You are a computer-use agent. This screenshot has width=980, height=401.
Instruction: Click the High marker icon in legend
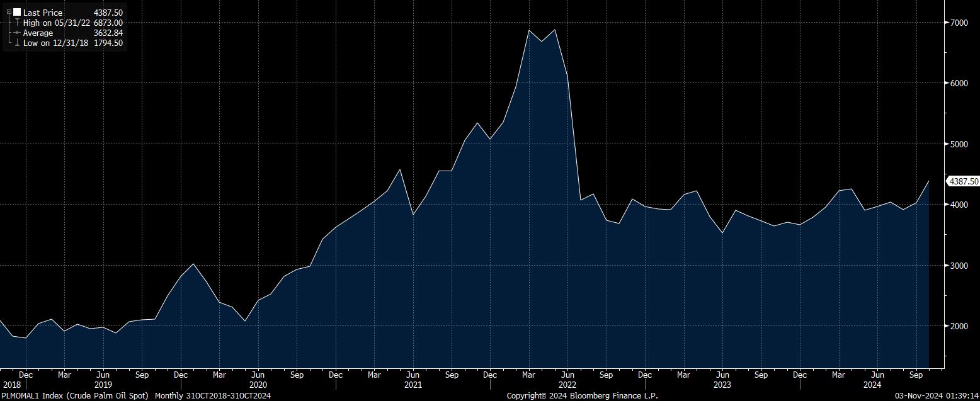[x=17, y=23]
